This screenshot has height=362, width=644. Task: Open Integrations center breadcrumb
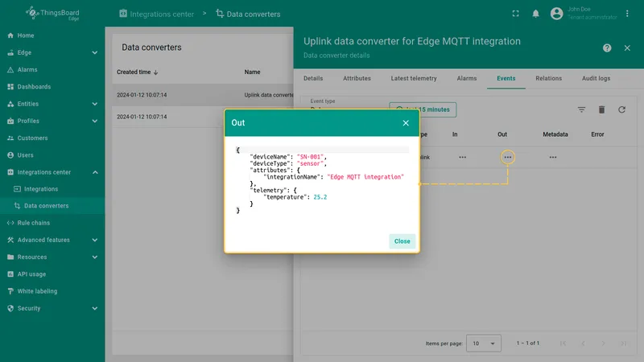[156, 14]
